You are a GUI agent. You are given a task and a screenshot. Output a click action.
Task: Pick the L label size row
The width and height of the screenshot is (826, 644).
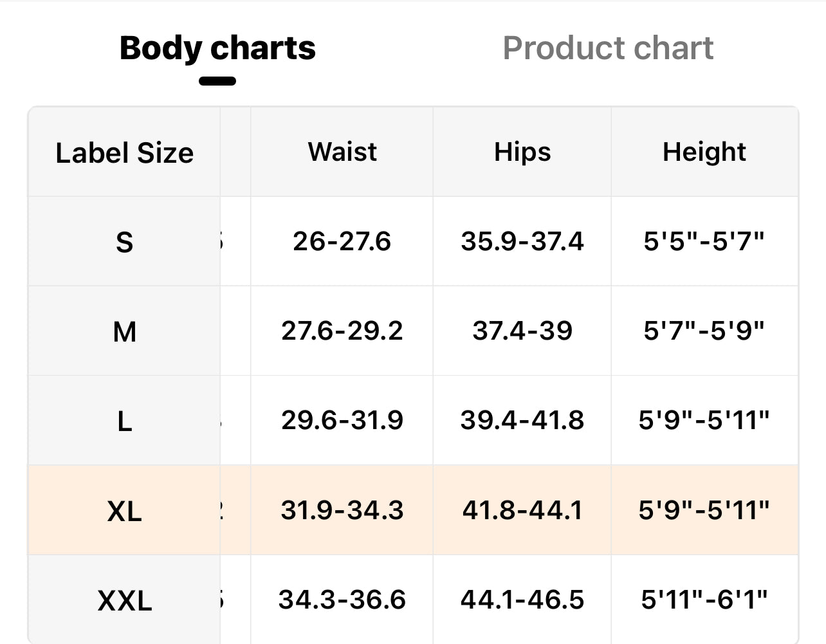pos(124,421)
